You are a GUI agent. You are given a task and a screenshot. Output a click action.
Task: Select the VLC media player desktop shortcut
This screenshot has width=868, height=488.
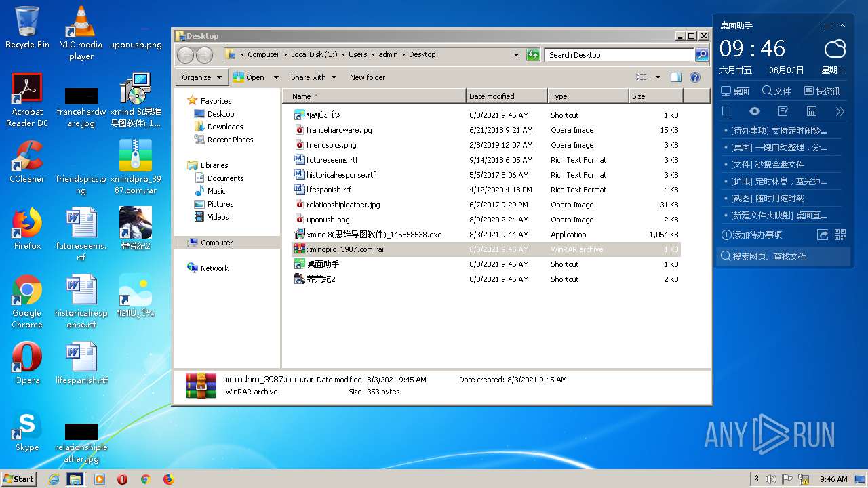(x=81, y=33)
